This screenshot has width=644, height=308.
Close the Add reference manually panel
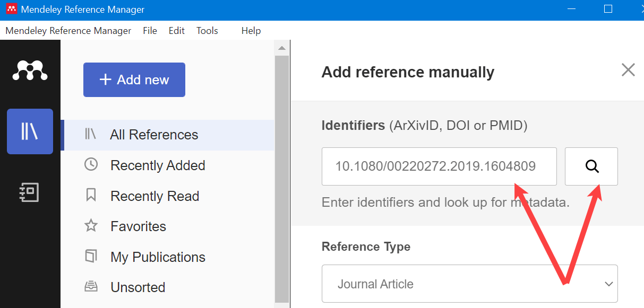pos(628,70)
